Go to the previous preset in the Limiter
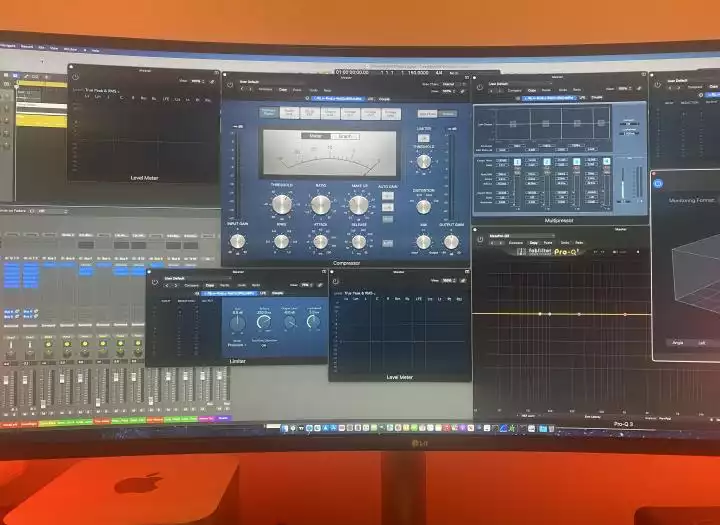The width and height of the screenshot is (720, 525). point(166,285)
